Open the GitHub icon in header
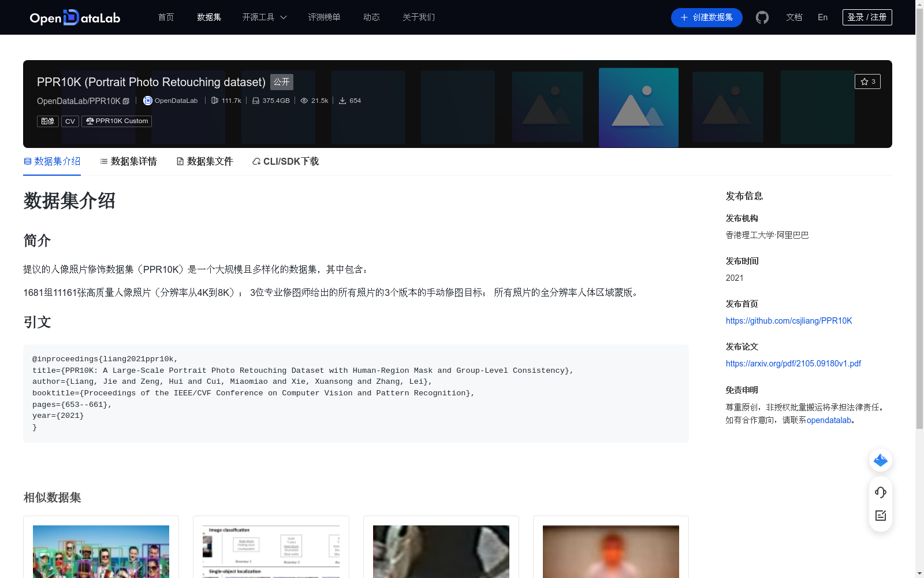This screenshot has width=924, height=578. [x=762, y=17]
